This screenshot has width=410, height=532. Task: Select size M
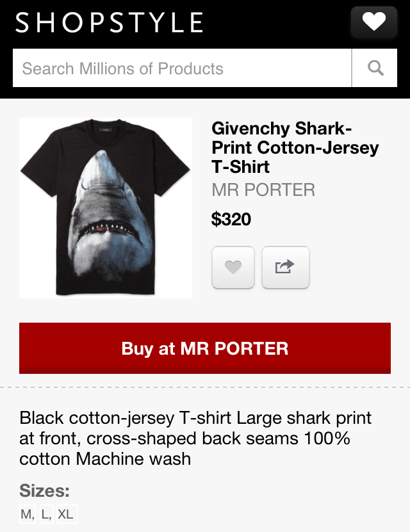[x=28, y=514]
